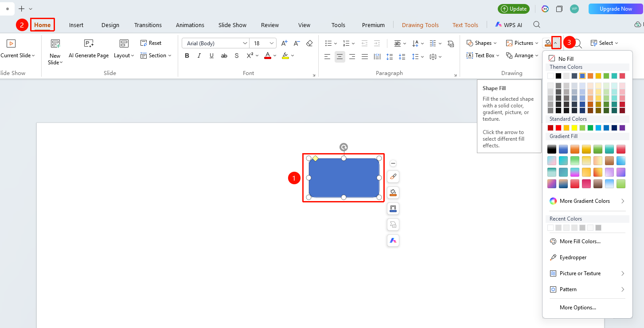Open AI Generate Page

89,49
